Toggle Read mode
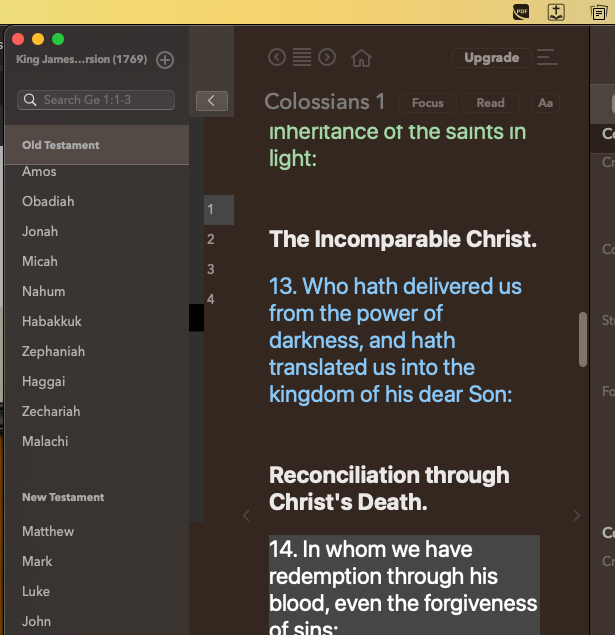The width and height of the screenshot is (615, 635). coord(490,103)
